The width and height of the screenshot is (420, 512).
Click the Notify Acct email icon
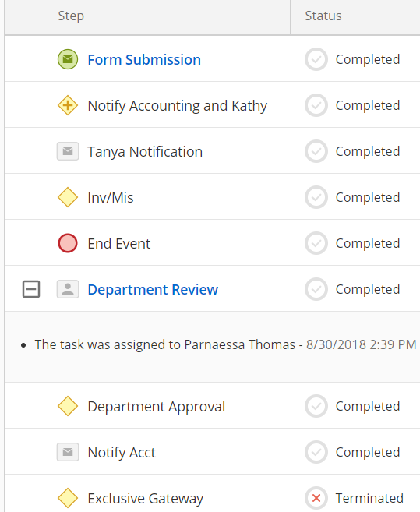point(68,452)
